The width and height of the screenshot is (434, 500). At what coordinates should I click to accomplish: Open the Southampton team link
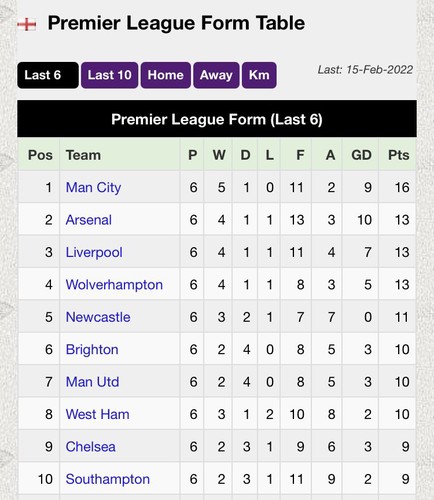108,479
